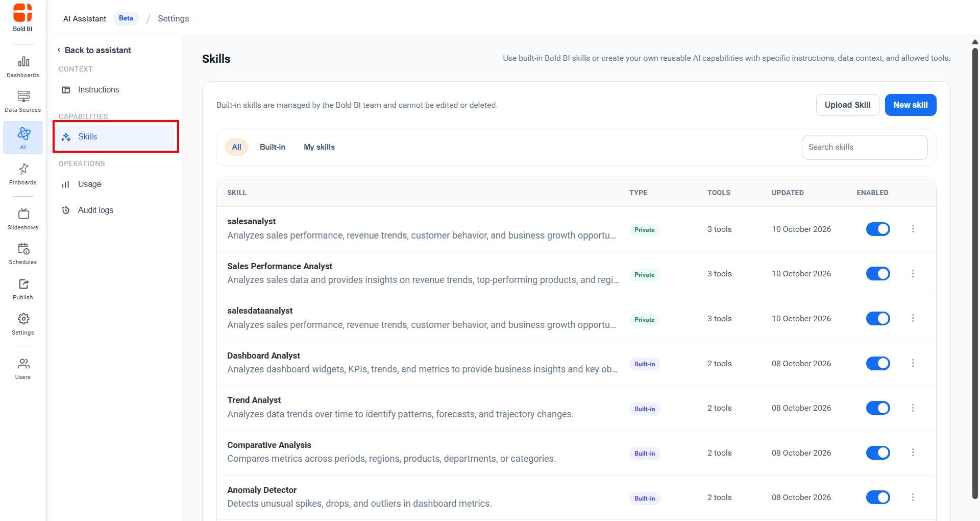Click the page vertical scrollbar
This screenshot has width=980, height=521.
pos(975,273)
